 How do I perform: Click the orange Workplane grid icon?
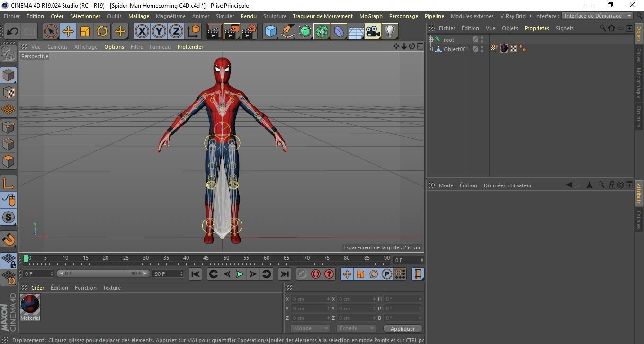tap(9, 109)
